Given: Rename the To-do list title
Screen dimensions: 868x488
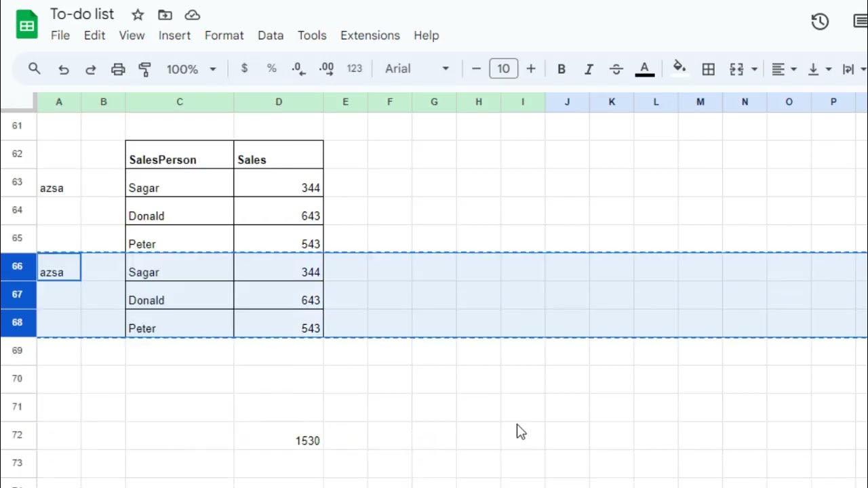Looking at the screenshot, I should (x=82, y=14).
